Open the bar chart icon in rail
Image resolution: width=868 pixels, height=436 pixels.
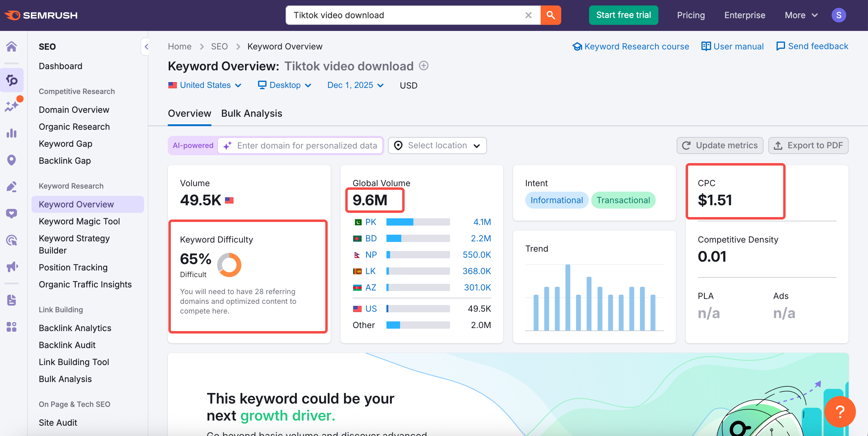pyautogui.click(x=12, y=133)
